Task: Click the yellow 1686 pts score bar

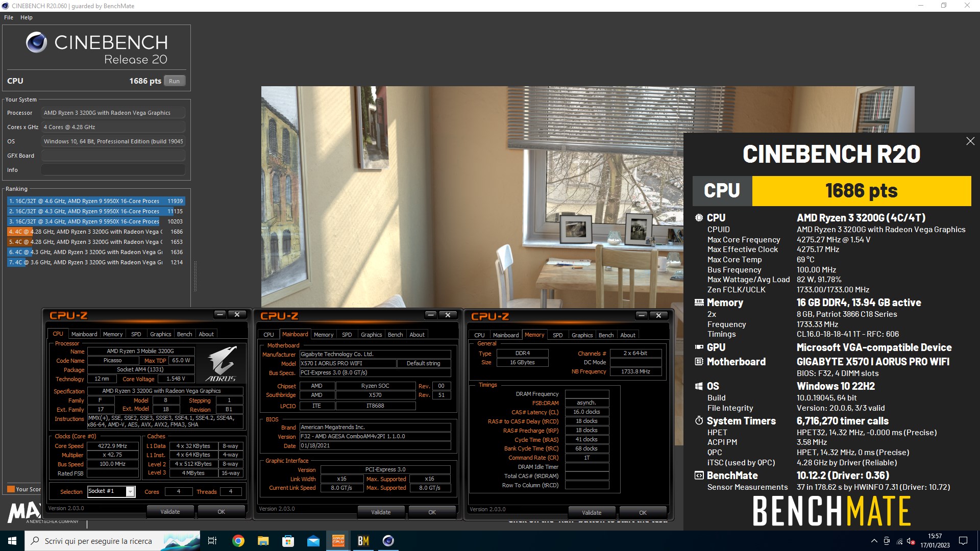Action: click(862, 191)
